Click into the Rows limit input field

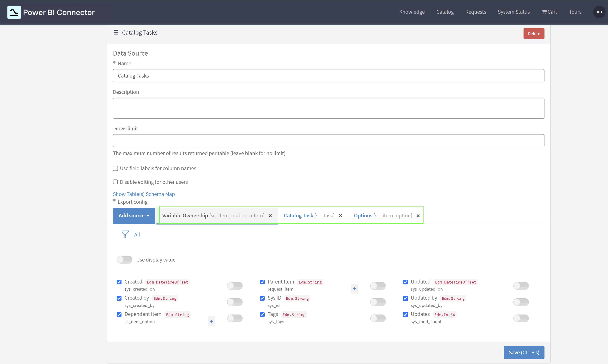point(328,141)
